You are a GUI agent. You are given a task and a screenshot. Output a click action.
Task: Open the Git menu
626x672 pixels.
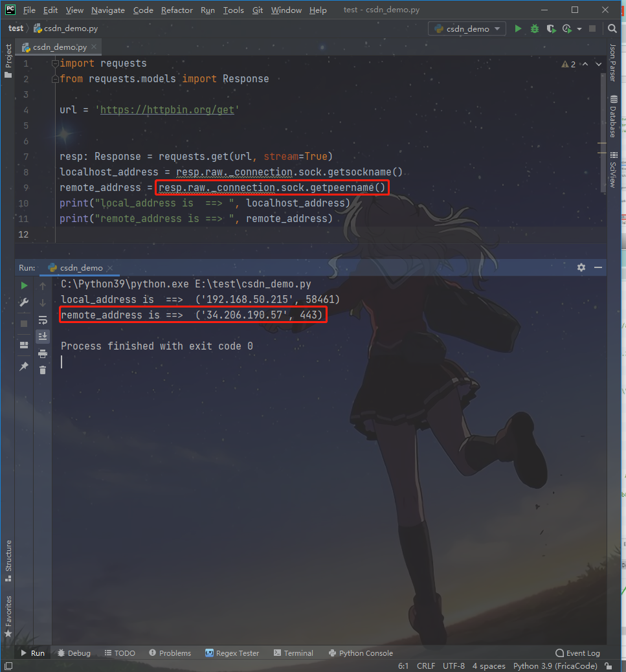coord(258,10)
